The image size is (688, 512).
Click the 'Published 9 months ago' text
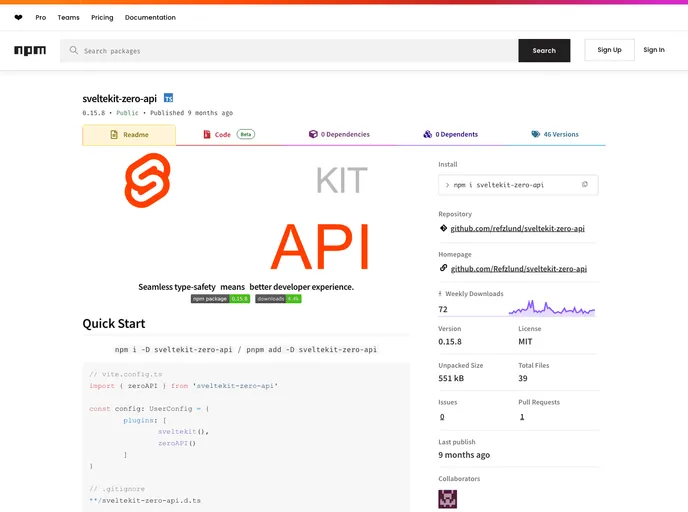(191, 113)
